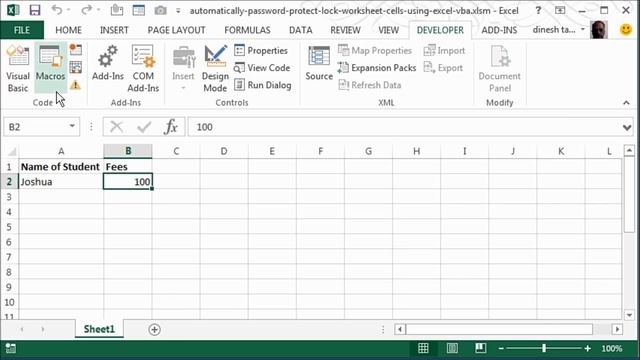Open the Document Panel

click(x=500, y=68)
